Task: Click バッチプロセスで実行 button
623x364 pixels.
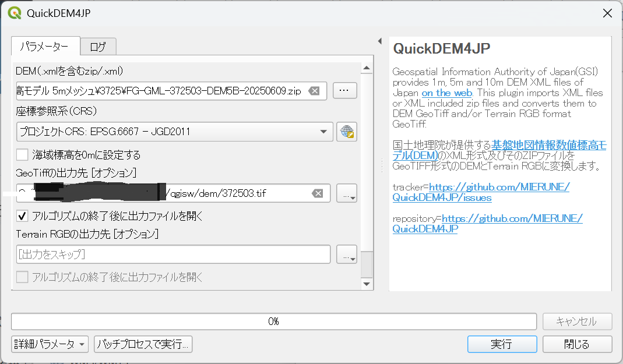Action: (143, 344)
